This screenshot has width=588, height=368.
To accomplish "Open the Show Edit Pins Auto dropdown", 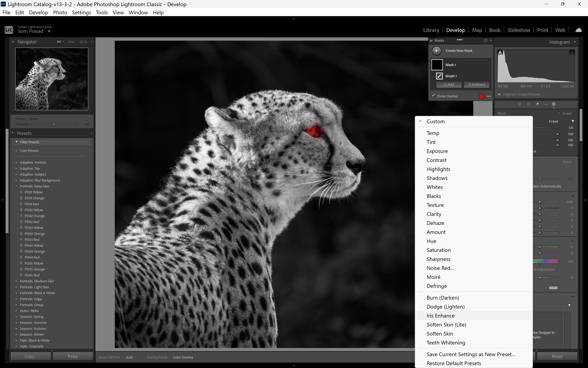I will (131, 357).
